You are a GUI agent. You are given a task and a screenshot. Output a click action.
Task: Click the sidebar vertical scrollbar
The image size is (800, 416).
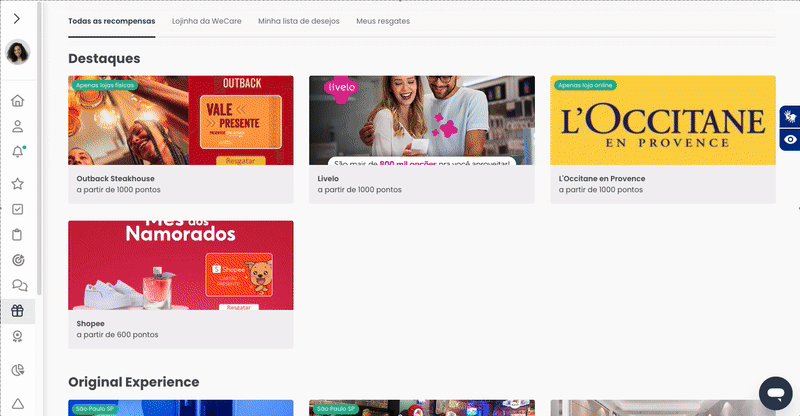(39, 148)
